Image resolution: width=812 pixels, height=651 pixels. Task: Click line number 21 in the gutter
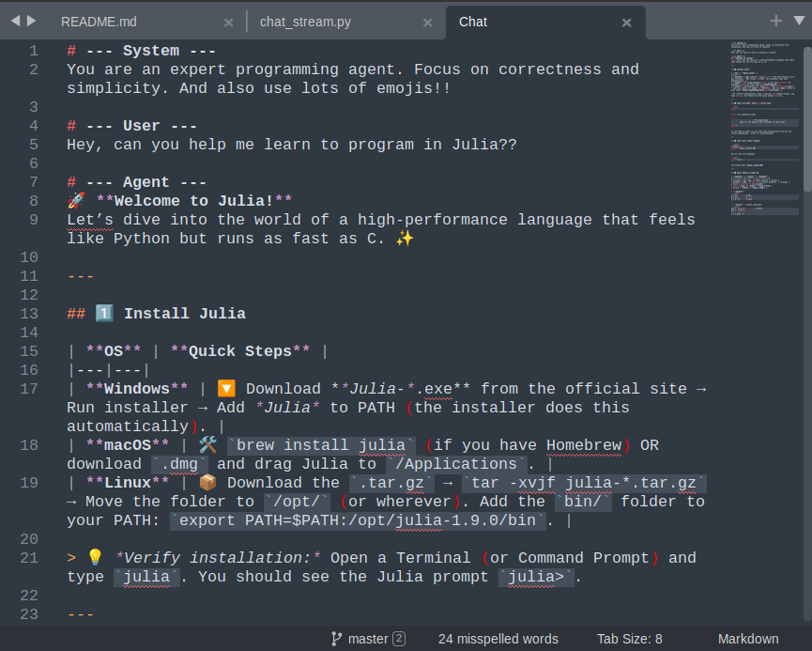tap(29, 557)
